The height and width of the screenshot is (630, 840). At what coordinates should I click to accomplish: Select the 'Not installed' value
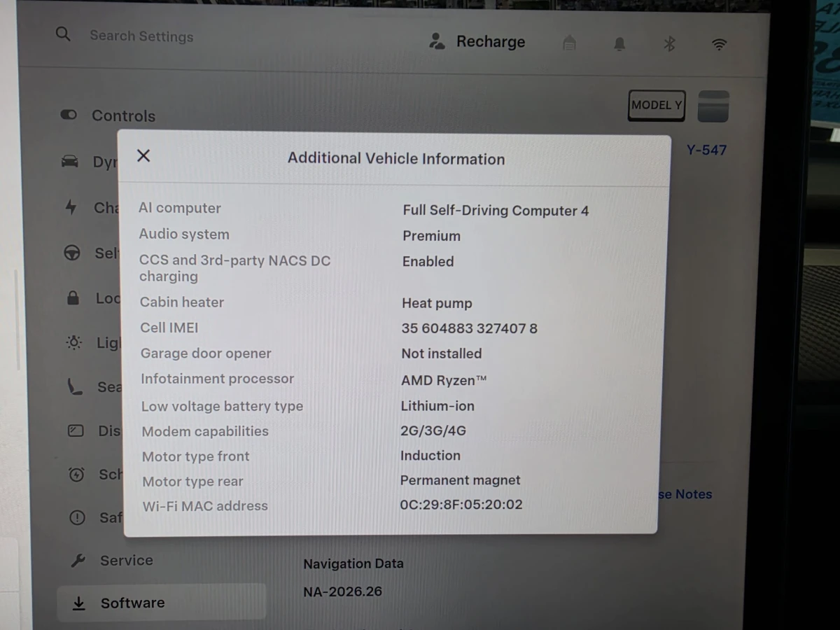[x=441, y=353]
